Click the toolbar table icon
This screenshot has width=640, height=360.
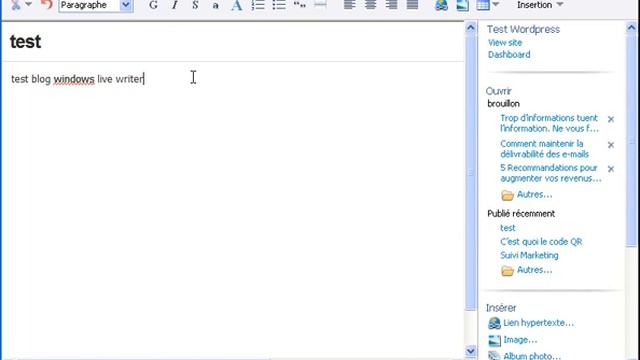pyautogui.click(x=483, y=5)
